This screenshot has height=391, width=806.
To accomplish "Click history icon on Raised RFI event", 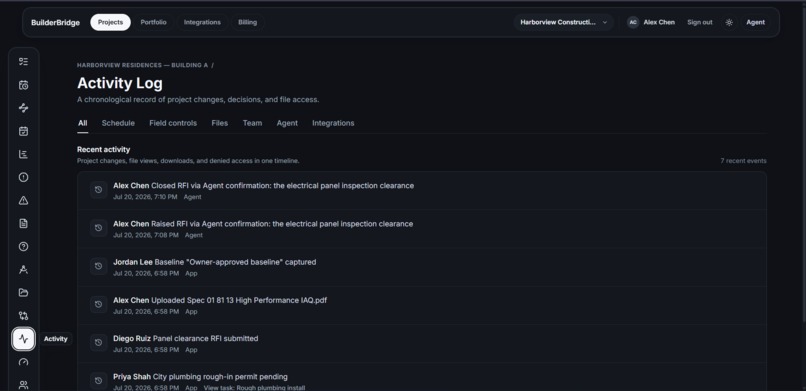I will (99, 228).
